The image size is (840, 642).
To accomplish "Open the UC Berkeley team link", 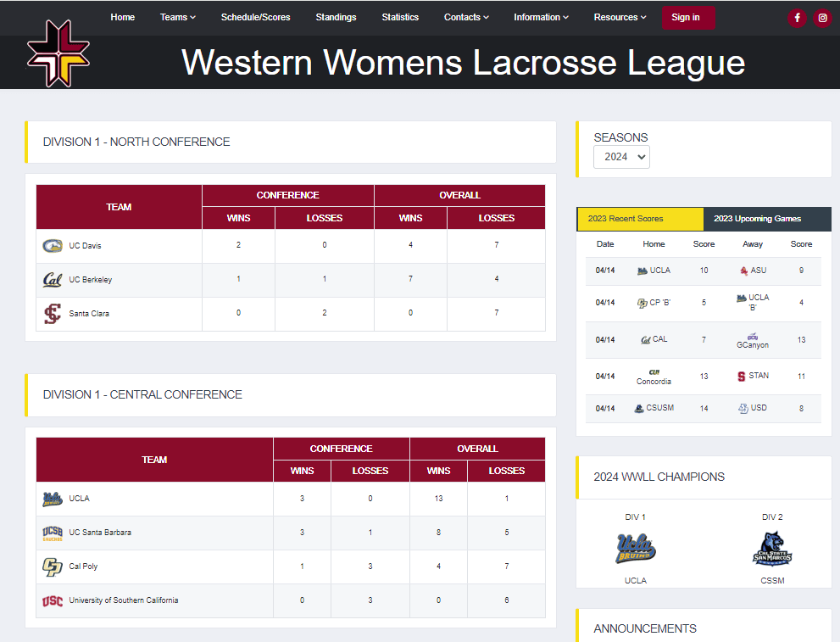I will [x=91, y=279].
